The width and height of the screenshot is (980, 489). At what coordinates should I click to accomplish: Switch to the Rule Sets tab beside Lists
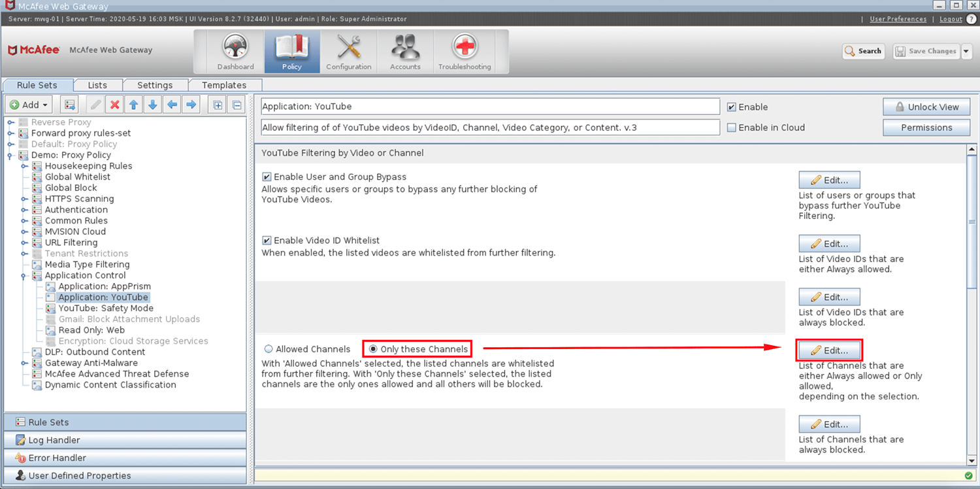click(37, 85)
